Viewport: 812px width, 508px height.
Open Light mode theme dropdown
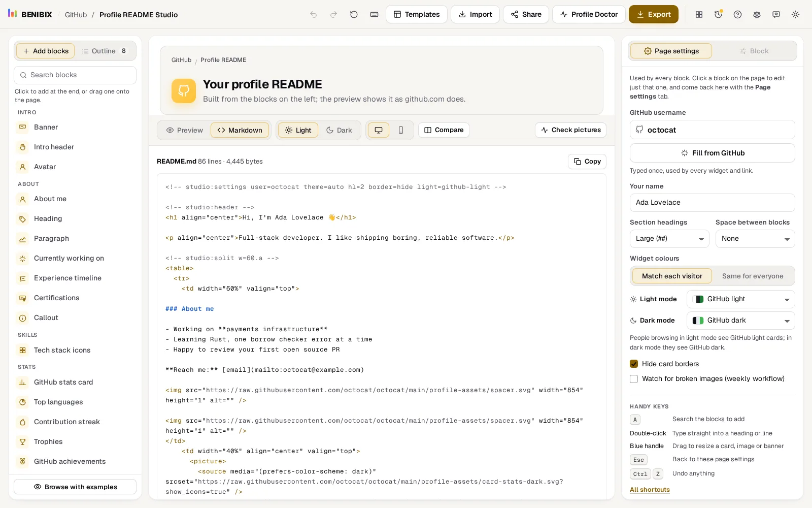click(741, 299)
